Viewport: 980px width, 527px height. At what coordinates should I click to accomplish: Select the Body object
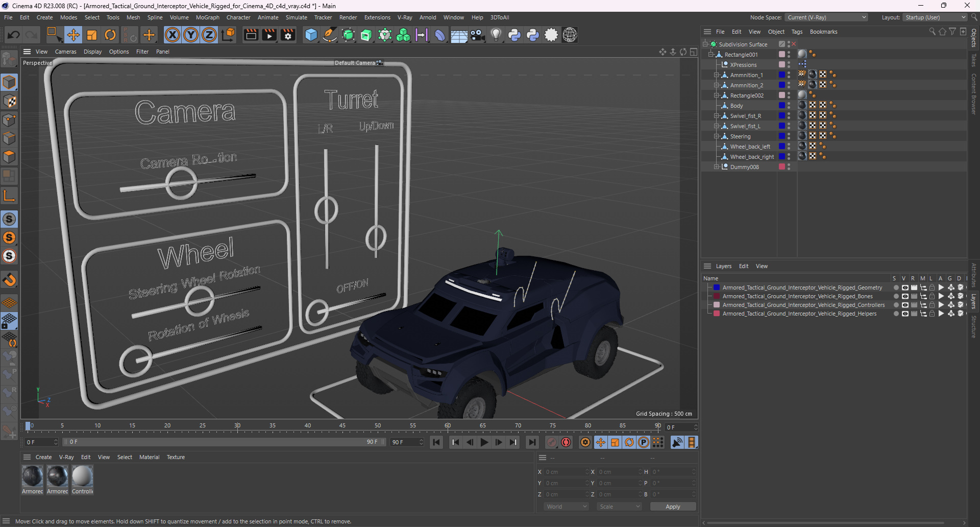(x=736, y=106)
